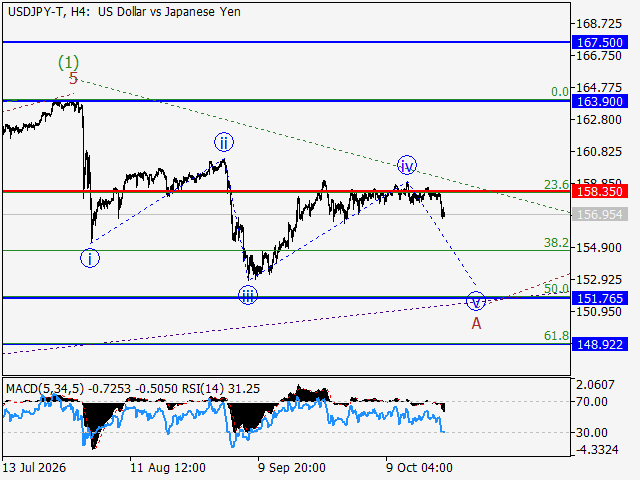Screen dimensions: 640x480
Task: Click the 168.725 price axis value
Action: tap(599, 24)
